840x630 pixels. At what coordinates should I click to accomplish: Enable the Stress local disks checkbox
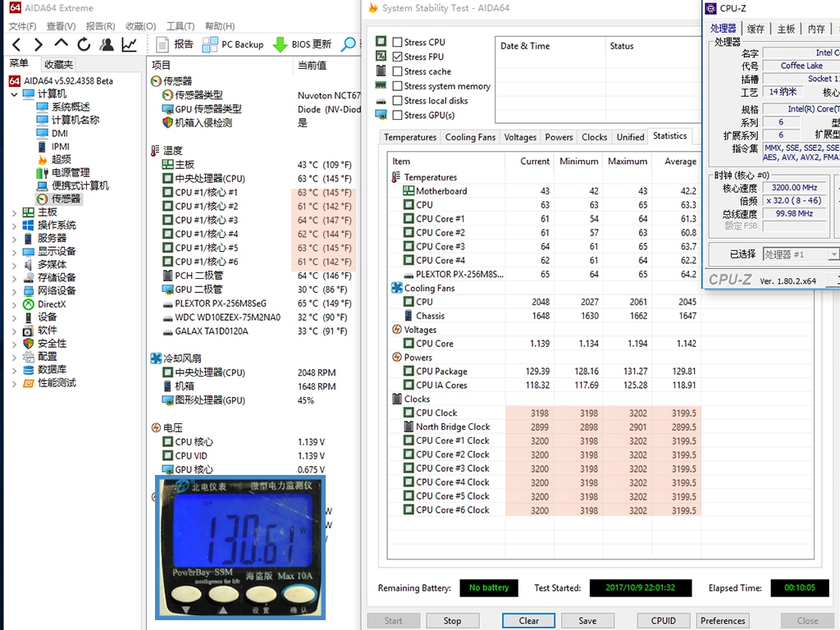coord(398,100)
